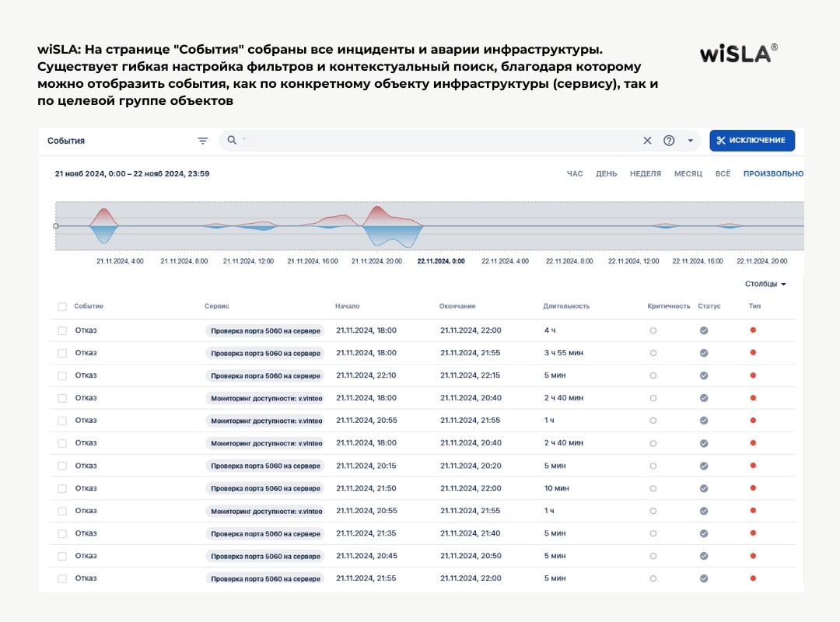Click status checkmark icon in the 4 ч row
Viewport: 840px width, 622px height.
point(704,330)
